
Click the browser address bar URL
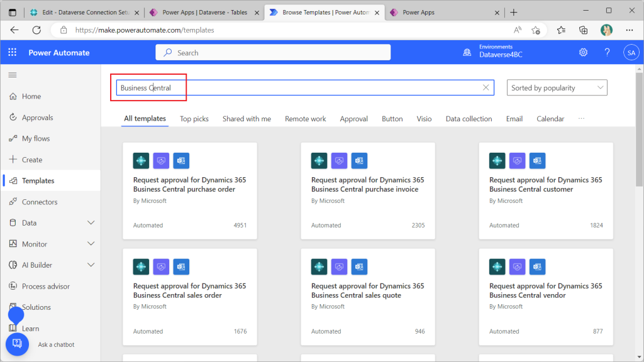click(x=145, y=30)
